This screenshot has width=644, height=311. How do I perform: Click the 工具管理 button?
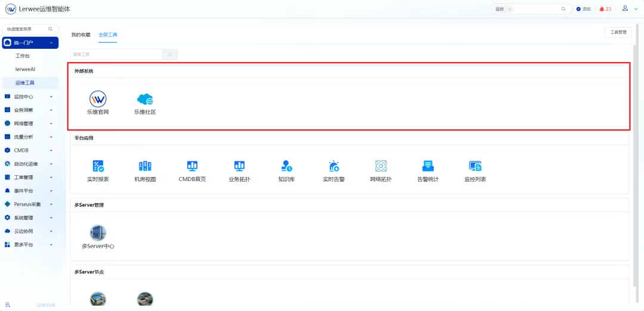pos(617,32)
